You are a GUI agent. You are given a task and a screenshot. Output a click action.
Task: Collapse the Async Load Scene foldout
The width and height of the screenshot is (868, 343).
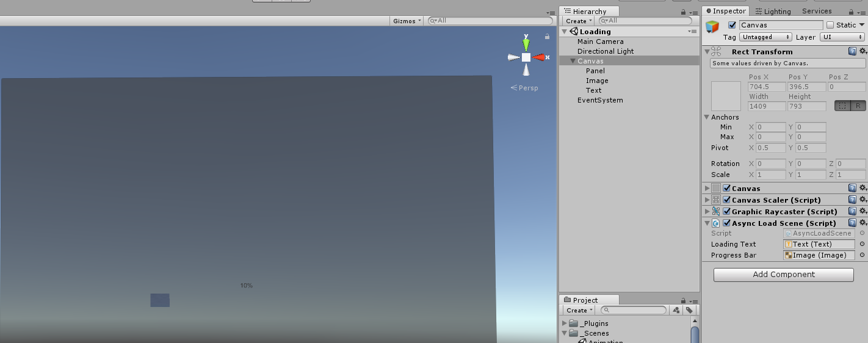pyautogui.click(x=707, y=223)
